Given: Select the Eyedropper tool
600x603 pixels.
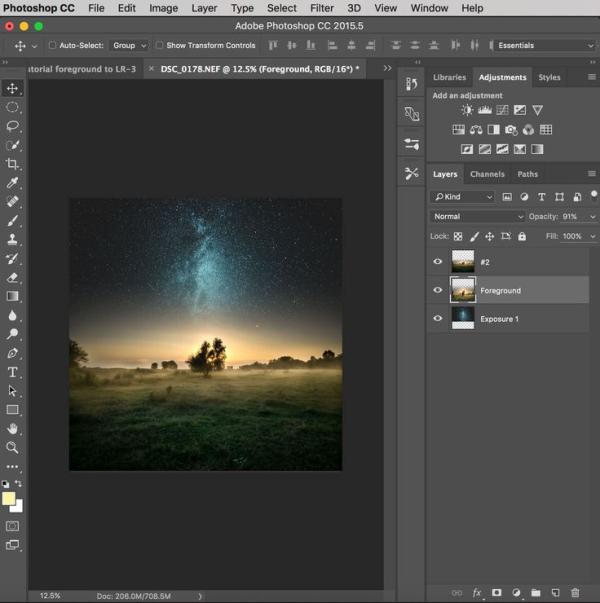Looking at the screenshot, I should coord(13,183).
